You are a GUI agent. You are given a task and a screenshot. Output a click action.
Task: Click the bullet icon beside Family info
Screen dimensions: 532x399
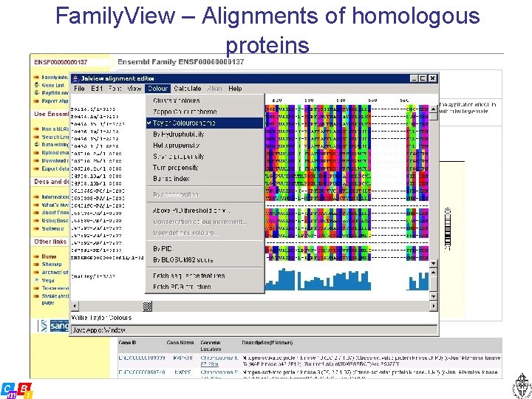[x=37, y=78]
